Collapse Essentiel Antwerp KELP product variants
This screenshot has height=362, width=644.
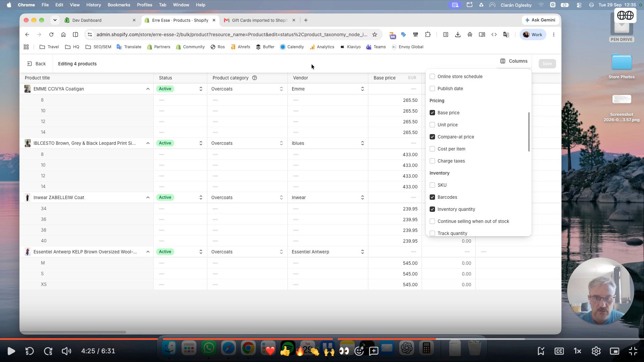point(148,252)
